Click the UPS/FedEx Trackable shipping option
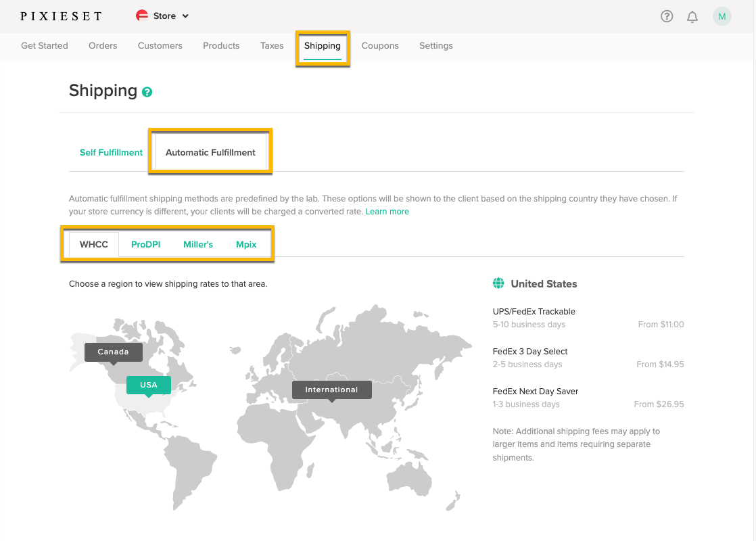This screenshot has height=541, width=756. point(534,312)
